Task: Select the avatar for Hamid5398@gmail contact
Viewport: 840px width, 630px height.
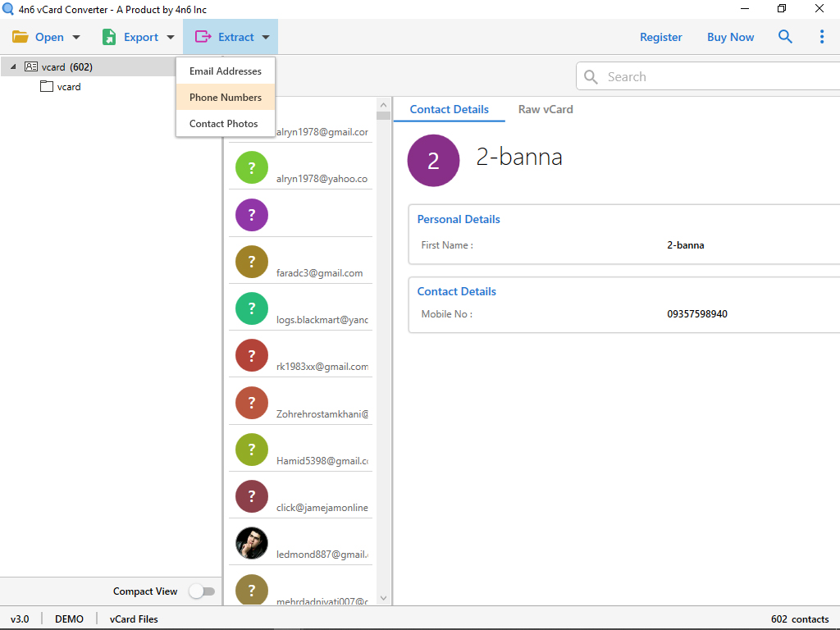Action: 252,450
